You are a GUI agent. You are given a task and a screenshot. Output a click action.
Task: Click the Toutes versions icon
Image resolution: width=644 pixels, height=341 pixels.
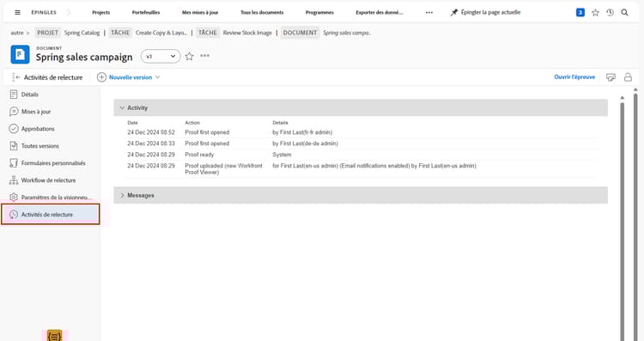click(14, 146)
